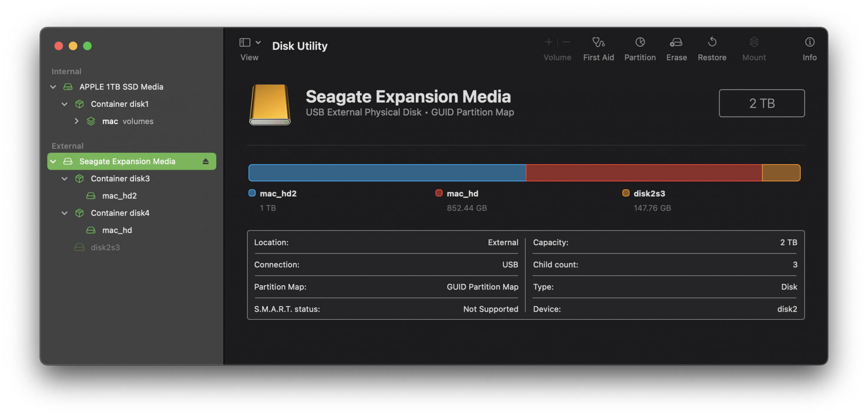Click the disk2 device value
The height and width of the screenshot is (418, 868).
pos(787,309)
